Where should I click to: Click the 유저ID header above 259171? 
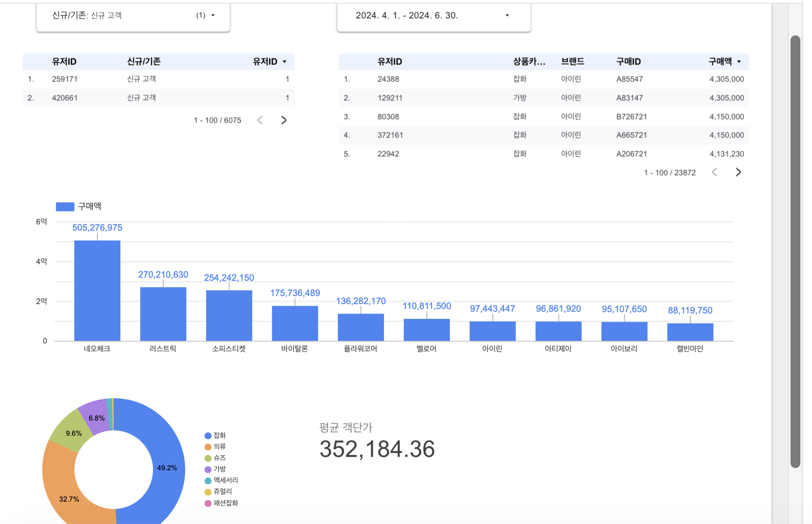click(64, 62)
